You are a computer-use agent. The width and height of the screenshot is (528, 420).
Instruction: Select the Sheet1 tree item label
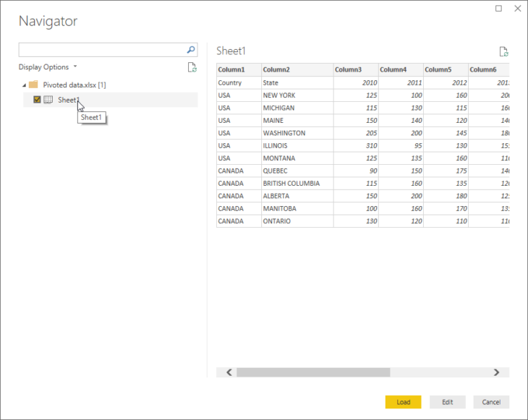69,100
